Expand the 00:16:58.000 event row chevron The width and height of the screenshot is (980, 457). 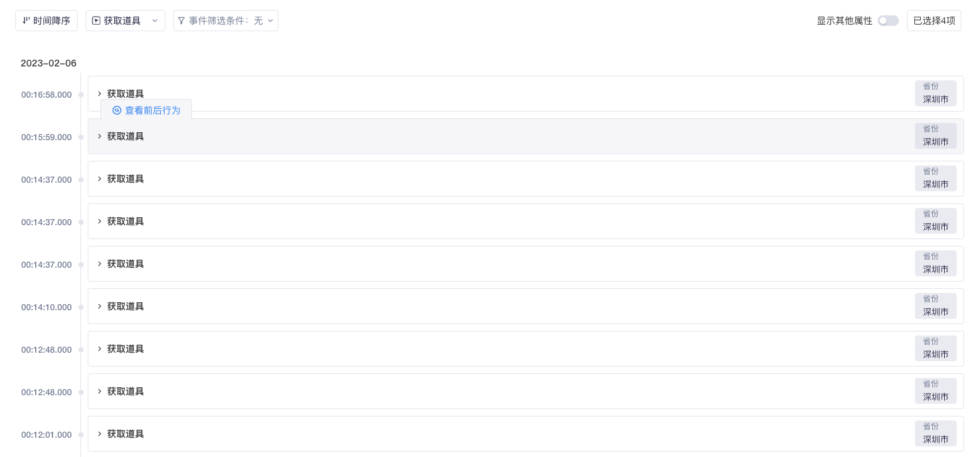click(x=100, y=94)
